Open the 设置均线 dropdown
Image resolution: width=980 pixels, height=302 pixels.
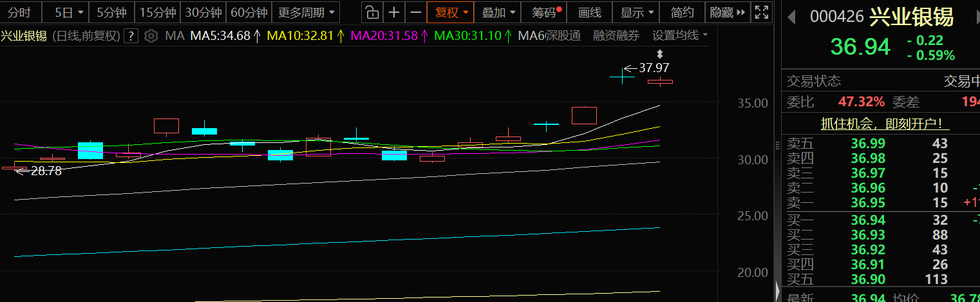679,35
